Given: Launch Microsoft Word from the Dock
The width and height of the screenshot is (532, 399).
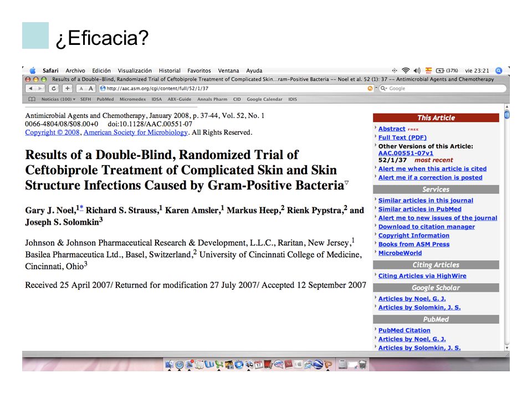Looking at the screenshot, I should tap(209, 364).
